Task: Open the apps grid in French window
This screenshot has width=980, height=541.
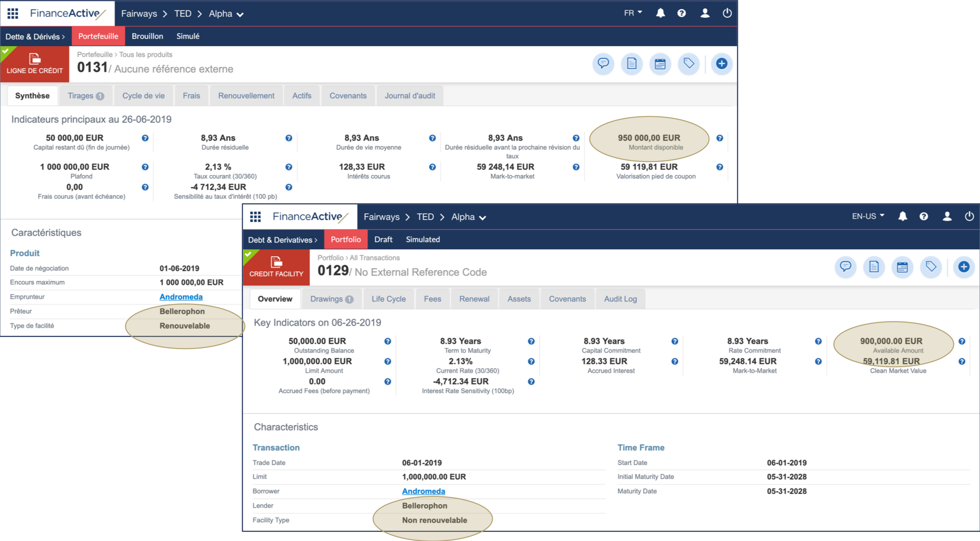Action: [x=13, y=13]
